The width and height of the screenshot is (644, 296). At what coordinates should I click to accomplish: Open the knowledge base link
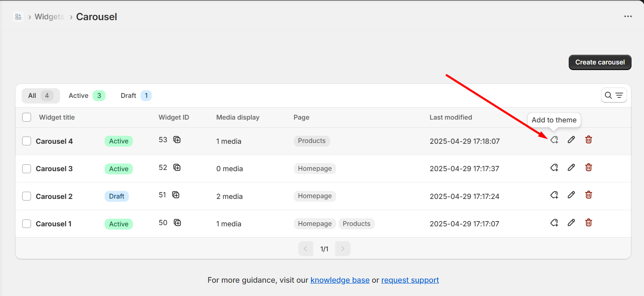(340, 280)
